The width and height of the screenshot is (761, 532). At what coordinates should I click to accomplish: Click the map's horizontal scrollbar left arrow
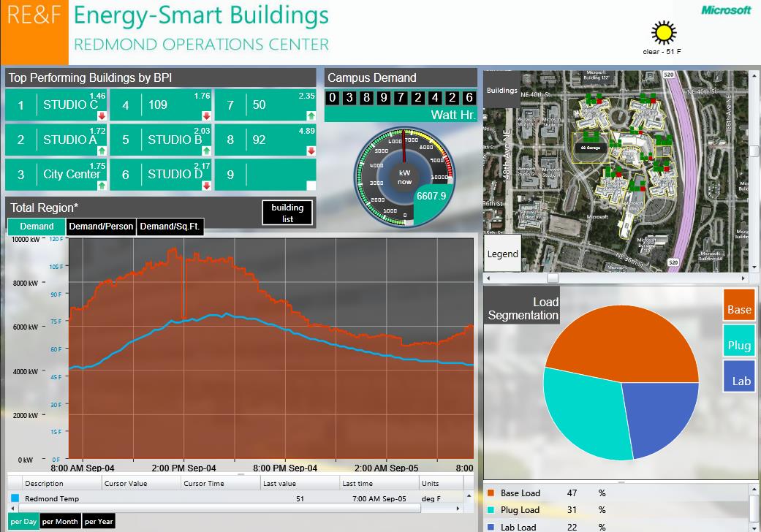pyautogui.click(x=488, y=278)
